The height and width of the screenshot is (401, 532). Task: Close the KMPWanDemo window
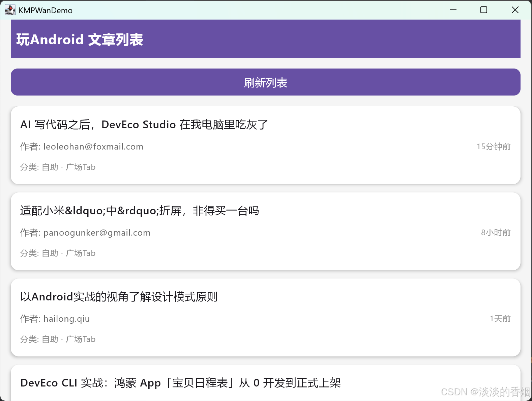click(515, 10)
